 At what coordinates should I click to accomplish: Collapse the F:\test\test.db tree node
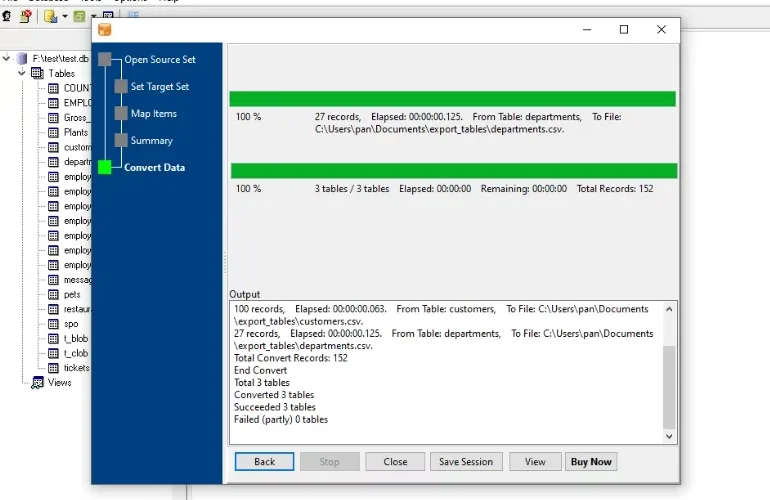click(6, 58)
